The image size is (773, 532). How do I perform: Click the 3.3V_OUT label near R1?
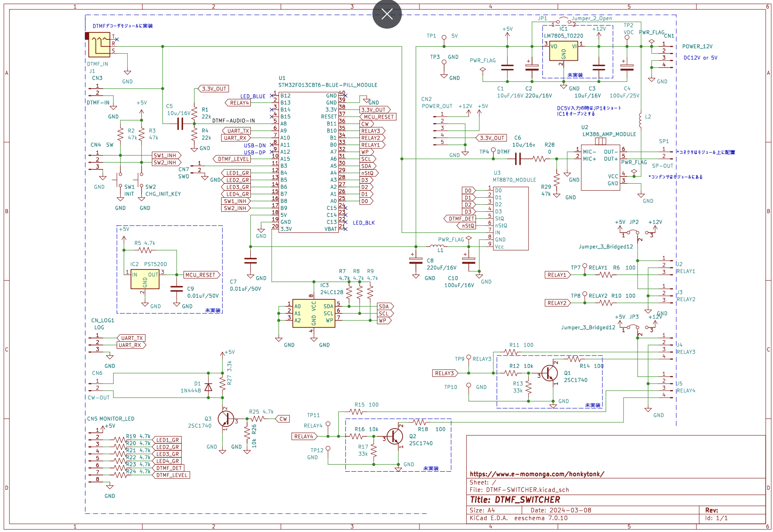213,89
